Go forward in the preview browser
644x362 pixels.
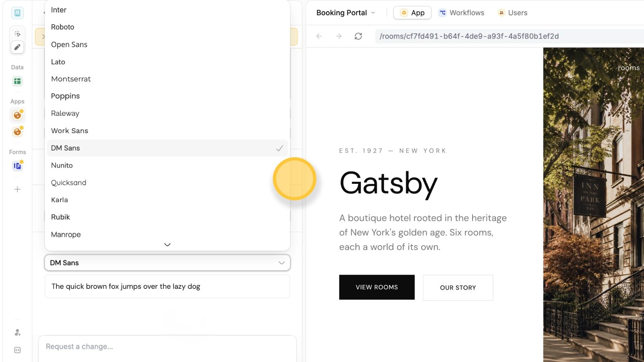(x=339, y=36)
